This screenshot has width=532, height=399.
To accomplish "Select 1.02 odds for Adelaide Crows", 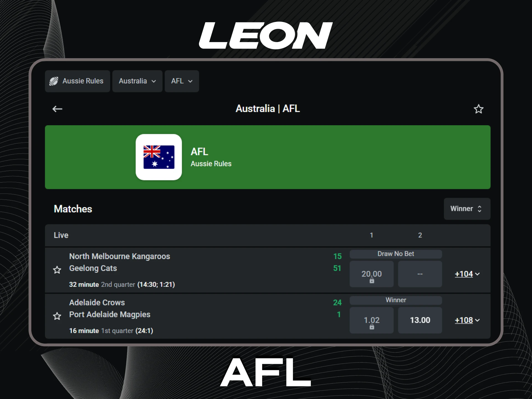I will point(372,320).
